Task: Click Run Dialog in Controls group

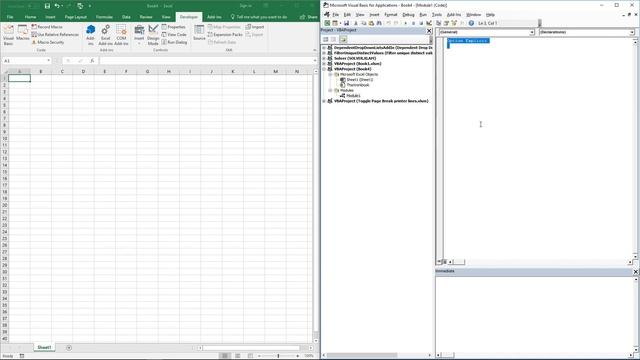Action: point(174,42)
